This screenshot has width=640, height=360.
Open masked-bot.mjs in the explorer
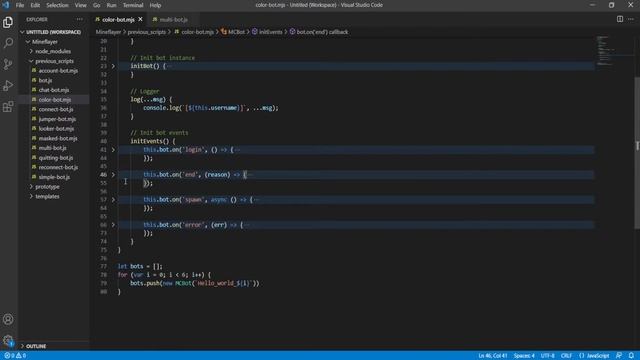coord(58,138)
